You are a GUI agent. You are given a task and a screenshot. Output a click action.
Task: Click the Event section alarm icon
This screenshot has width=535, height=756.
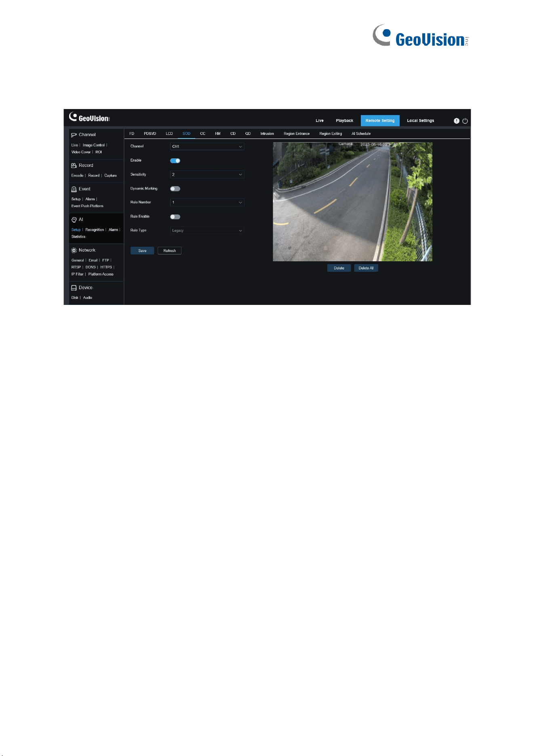pos(74,189)
